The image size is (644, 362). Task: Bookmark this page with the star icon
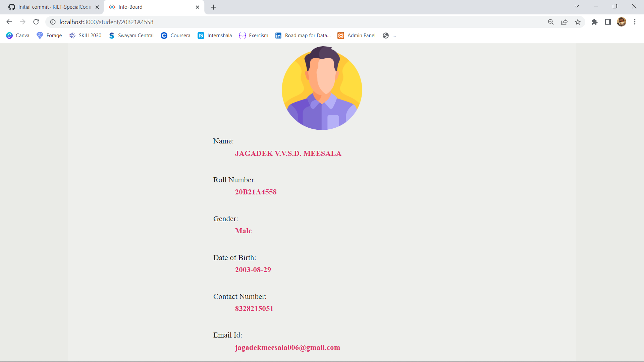[x=578, y=22]
